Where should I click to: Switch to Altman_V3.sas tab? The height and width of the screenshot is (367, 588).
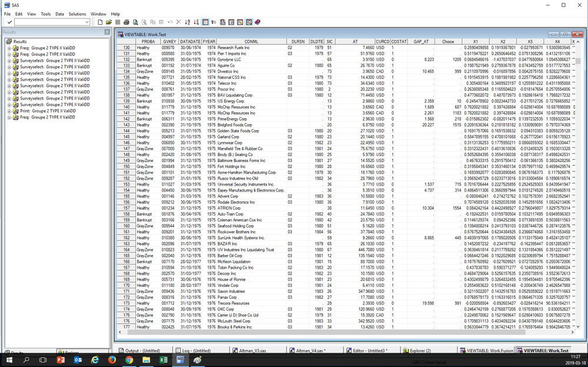point(258,351)
